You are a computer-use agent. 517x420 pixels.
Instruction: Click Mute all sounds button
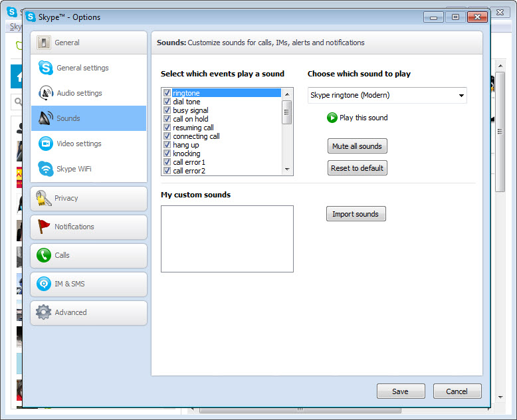click(357, 146)
